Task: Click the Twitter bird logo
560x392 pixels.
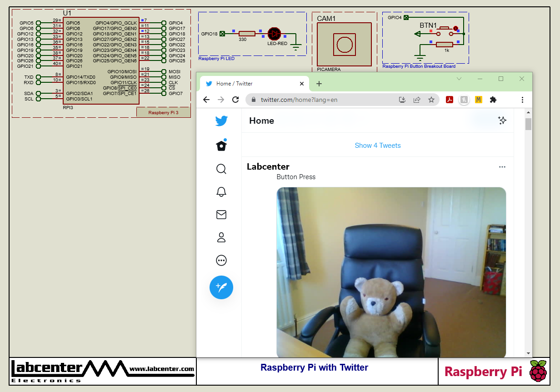Action: (x=221, y=121)
